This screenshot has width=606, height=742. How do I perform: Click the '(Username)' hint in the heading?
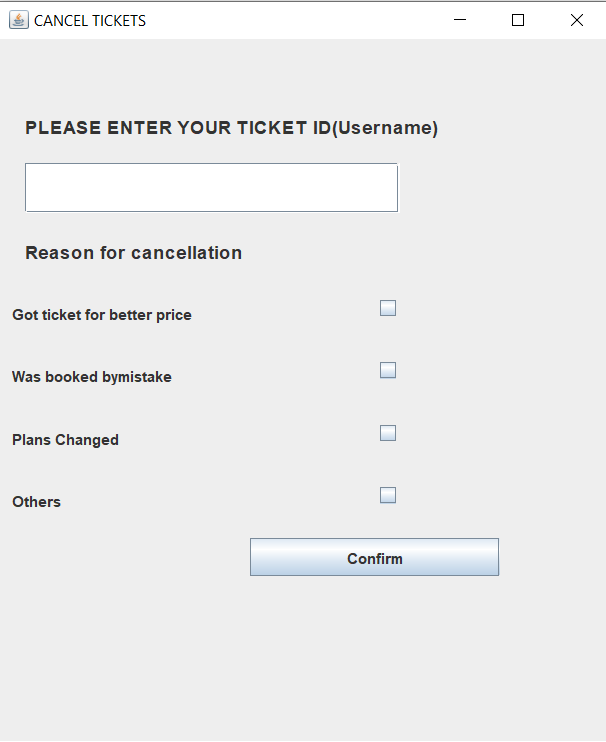385,128
